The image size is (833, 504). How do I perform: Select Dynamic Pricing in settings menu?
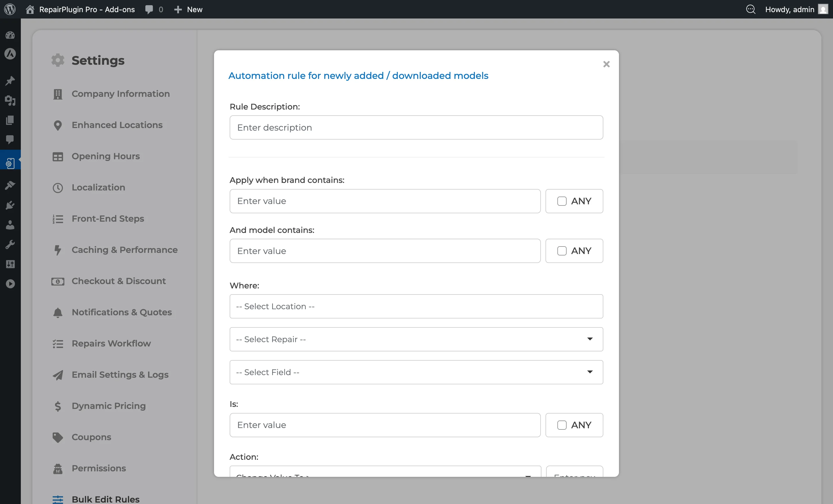tap(108, 406)
